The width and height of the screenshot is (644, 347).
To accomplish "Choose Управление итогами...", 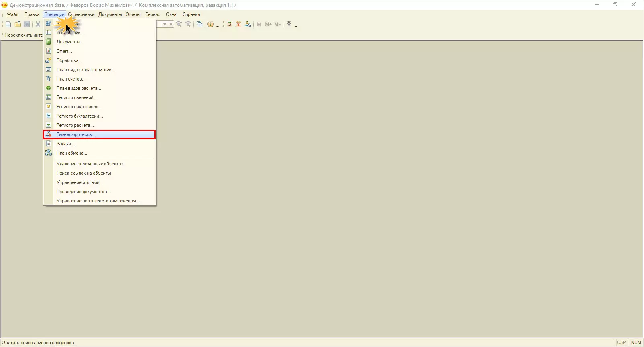I will pyautogui.click(x=99, y=182).
